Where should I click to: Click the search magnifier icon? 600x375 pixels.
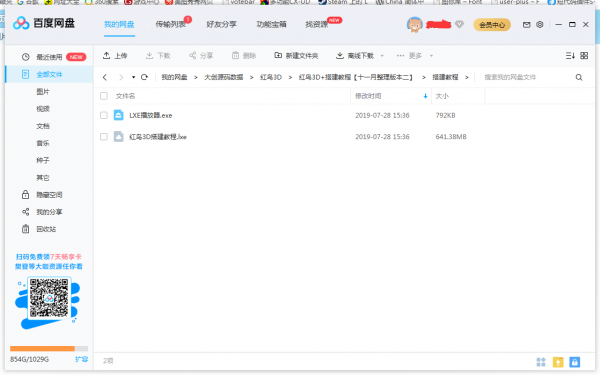[579, 77]
